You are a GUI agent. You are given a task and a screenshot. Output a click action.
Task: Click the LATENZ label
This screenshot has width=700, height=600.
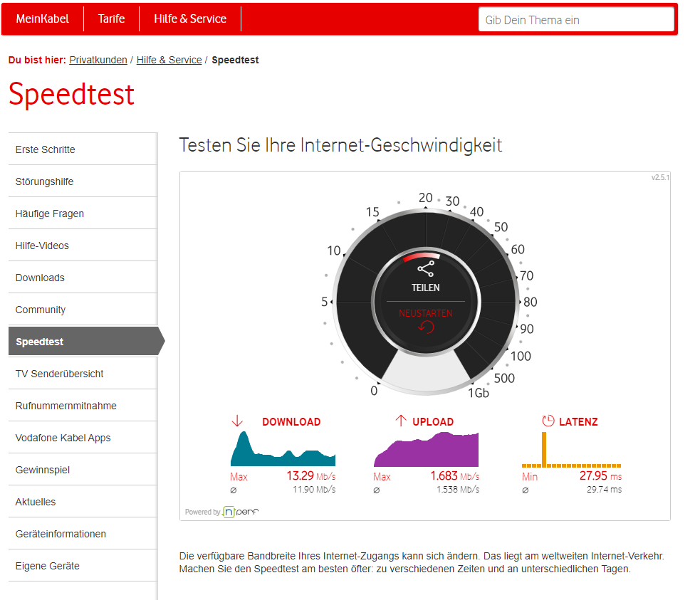tap(578, 421)
